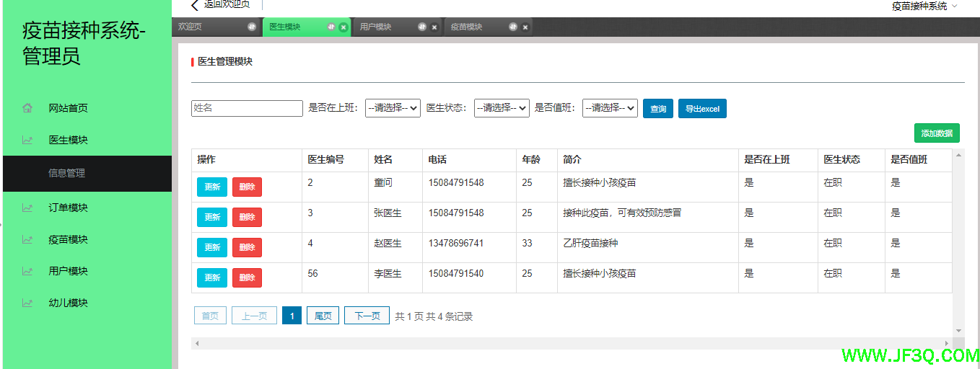980x369 pixels.
Task: Open the 是否在上班 dropdown filter
Action: [x=393, y=108]
